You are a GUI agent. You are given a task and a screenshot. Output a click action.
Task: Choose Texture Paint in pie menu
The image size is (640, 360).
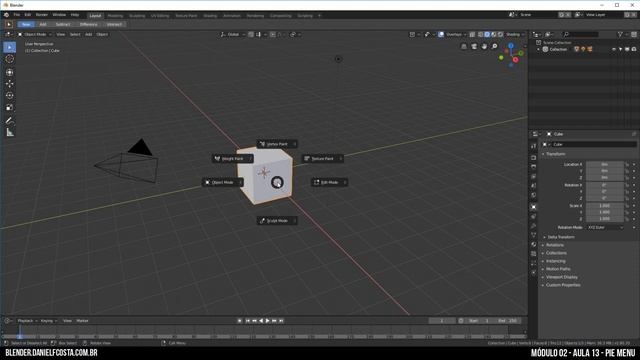coord(322,159)
